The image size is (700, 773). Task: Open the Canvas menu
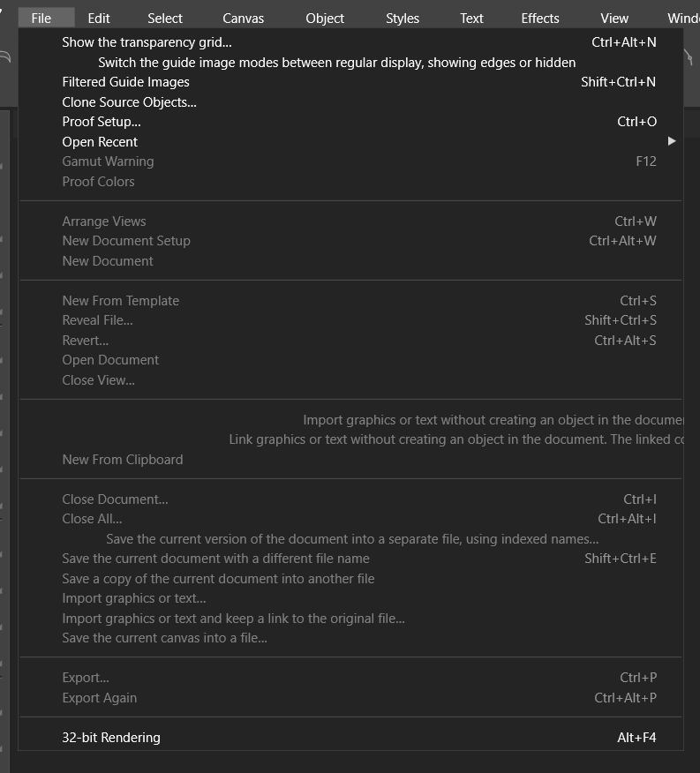point(243,18)
